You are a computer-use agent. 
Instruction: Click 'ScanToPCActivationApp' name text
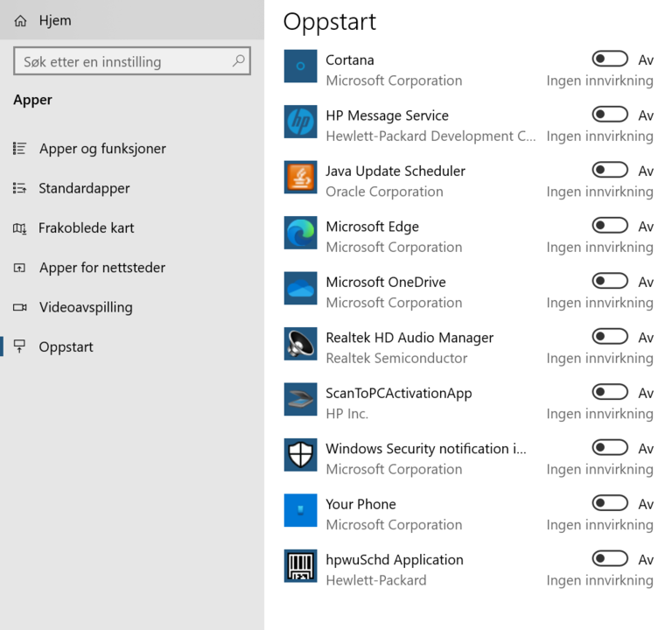tap(399, 394)
